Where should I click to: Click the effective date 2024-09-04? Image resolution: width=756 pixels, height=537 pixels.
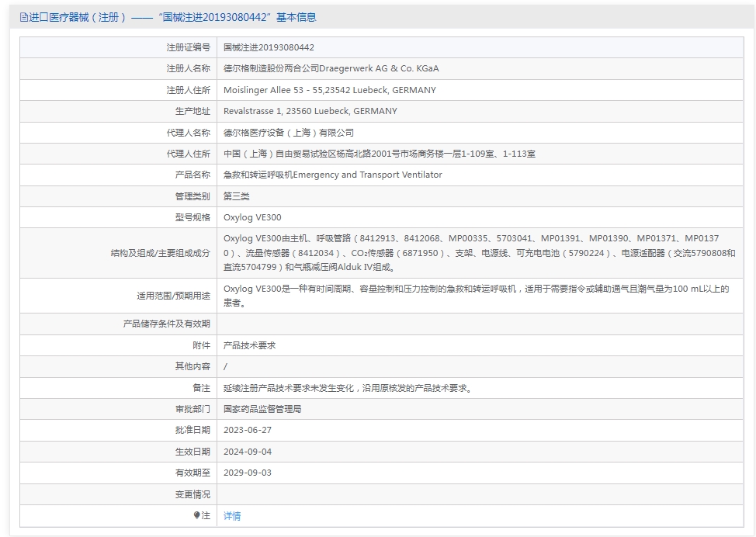click(x=247, y=452)
